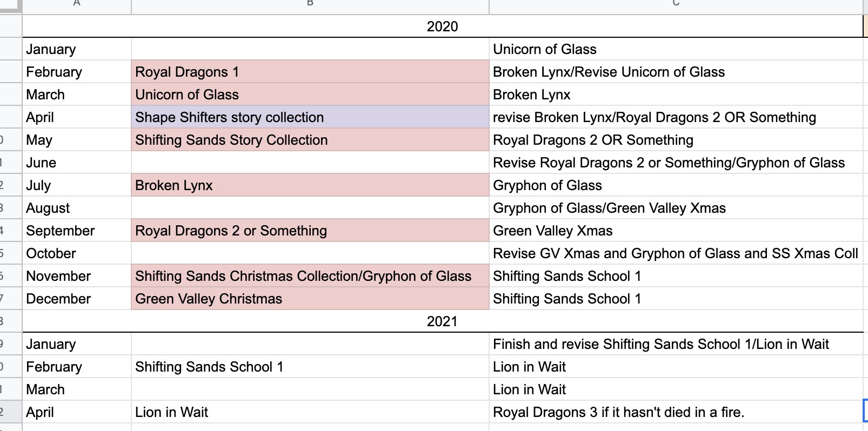The width and height of the screenshot is (868, 431).
Task: Click the Shifting Sands Story Collection cell
Action: click(x=310, y=140)
